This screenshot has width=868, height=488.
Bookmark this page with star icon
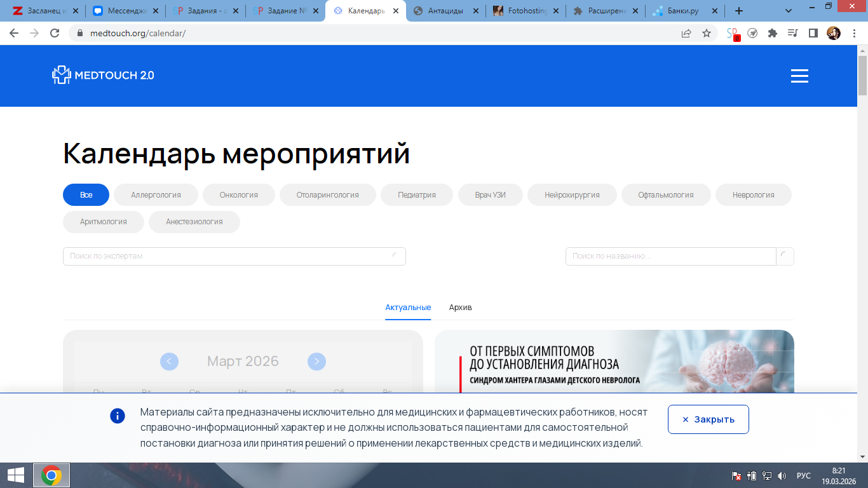(707, 33)
